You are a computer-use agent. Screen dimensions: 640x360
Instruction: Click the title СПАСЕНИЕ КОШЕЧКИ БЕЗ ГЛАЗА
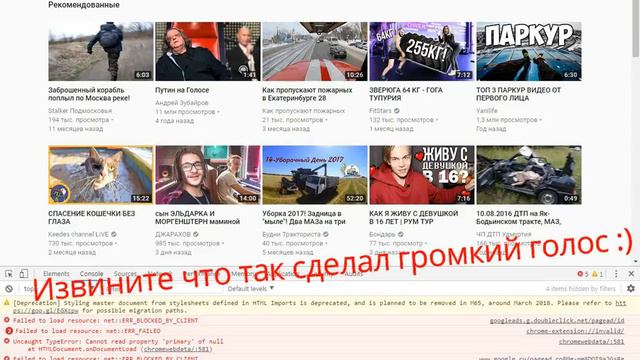click(x=91, y=218)
